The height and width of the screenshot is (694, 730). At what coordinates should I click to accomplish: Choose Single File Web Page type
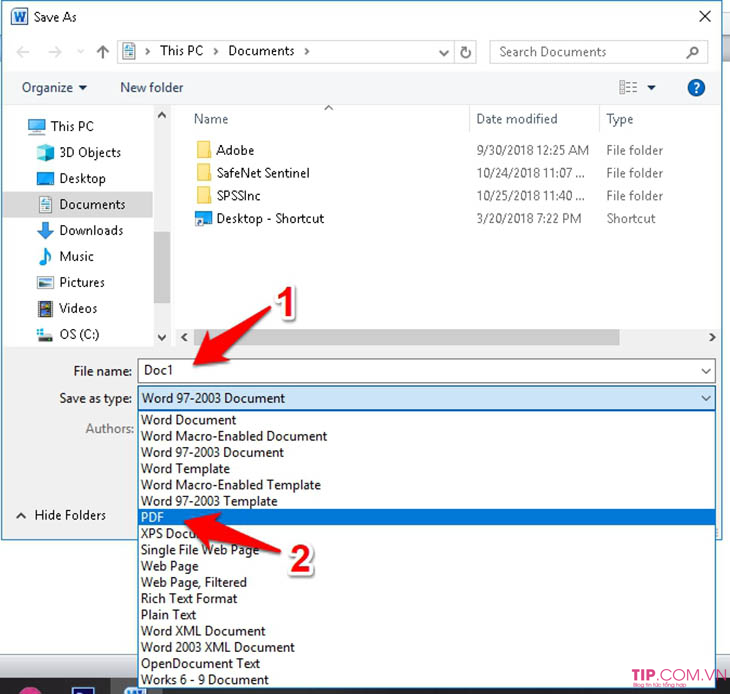427,550
